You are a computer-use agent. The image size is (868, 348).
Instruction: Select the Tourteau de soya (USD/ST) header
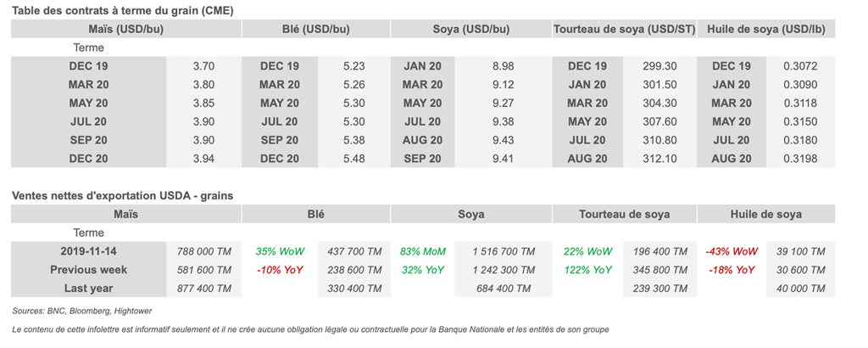tap(624, 29)
